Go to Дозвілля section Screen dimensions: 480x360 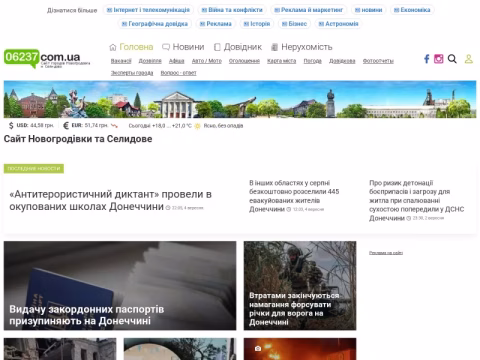[150, 61]
